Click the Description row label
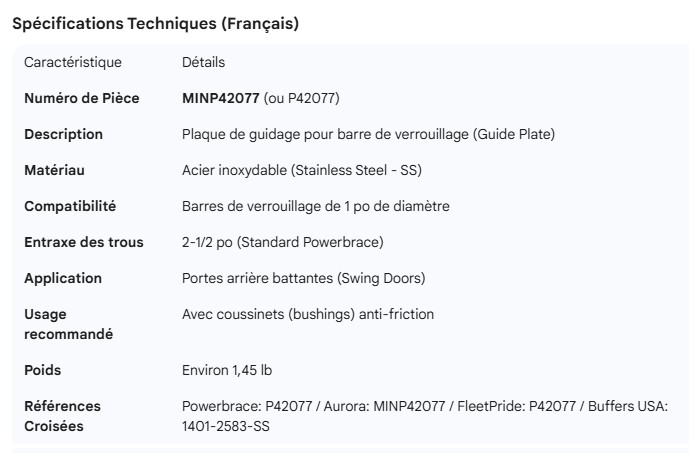Viewport: 689px width, 453px height. (63, 134)
